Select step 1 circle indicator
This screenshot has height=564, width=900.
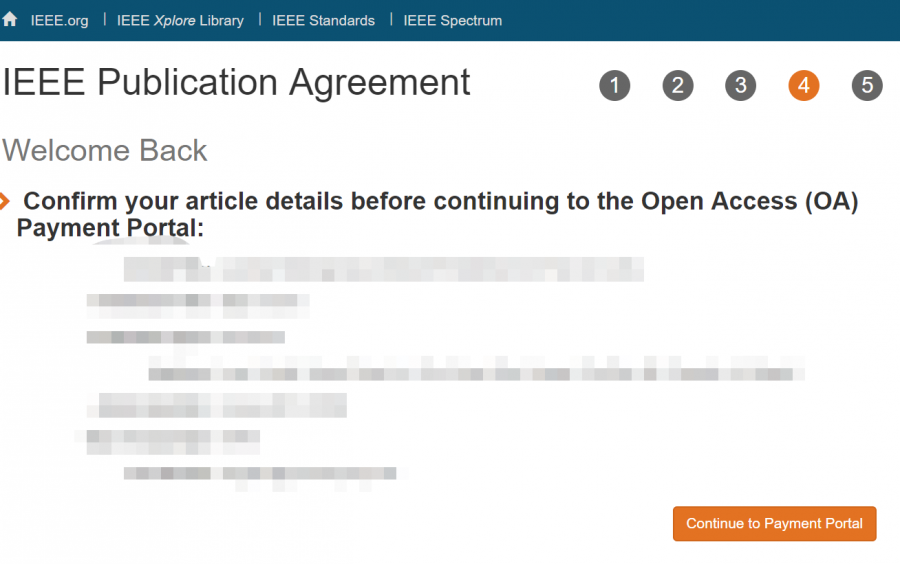[x=615, y=85]
